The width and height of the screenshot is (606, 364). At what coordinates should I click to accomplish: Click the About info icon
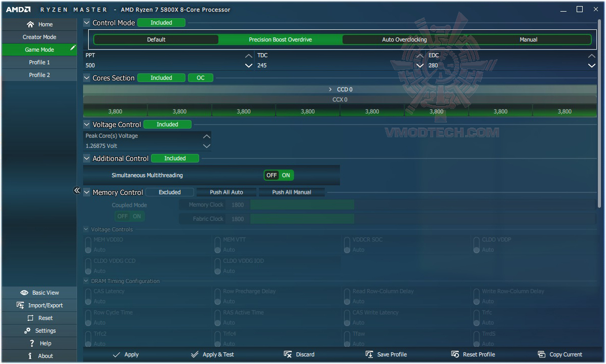(30, 356)
